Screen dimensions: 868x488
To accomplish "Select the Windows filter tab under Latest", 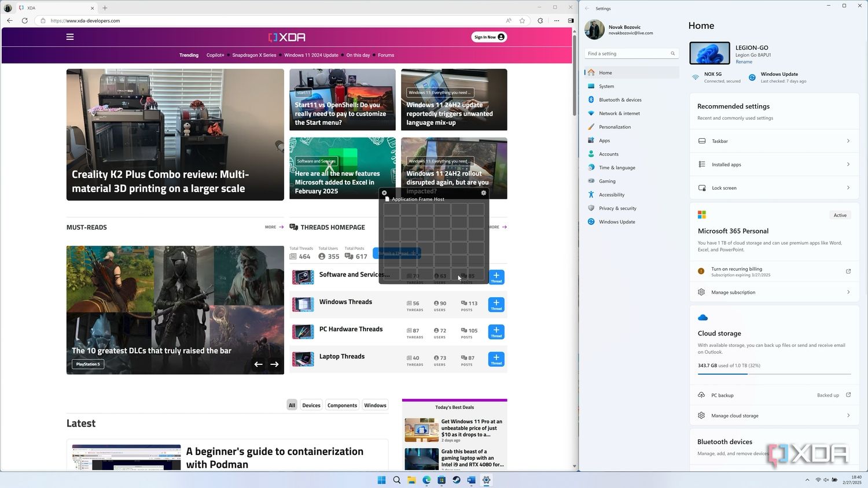I will click(375, 405).
